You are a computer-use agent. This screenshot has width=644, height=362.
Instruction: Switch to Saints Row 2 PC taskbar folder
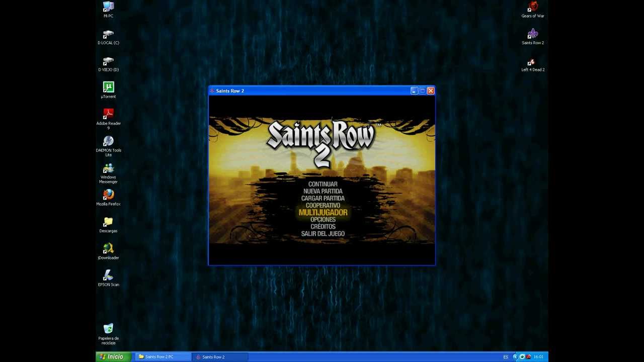(163, 357)
